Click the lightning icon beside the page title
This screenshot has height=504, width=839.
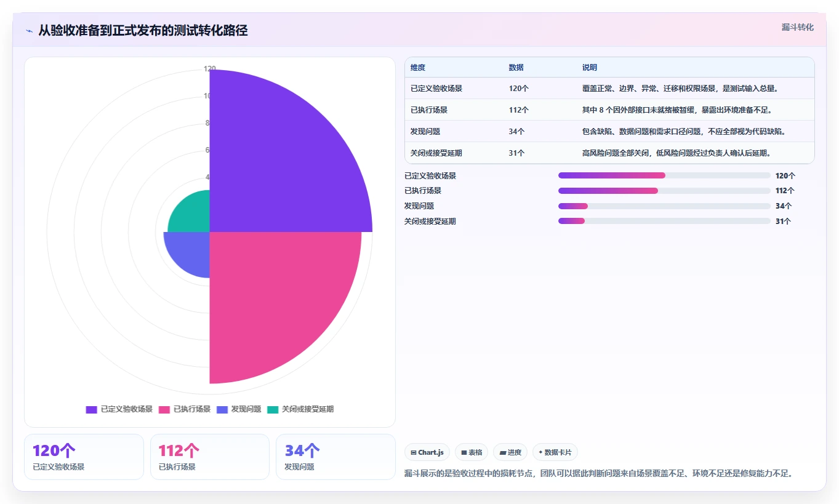29,31
